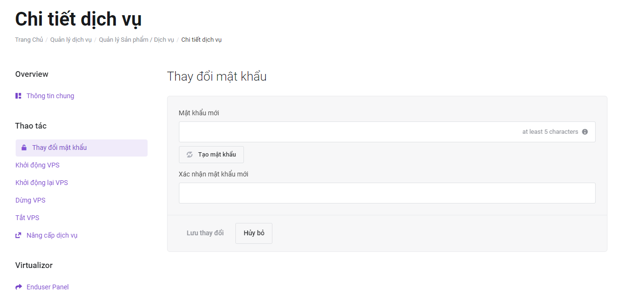Focus the Xác nhận mật khẩu mới field
Screen dimensions: 644x305
[387, 193]
